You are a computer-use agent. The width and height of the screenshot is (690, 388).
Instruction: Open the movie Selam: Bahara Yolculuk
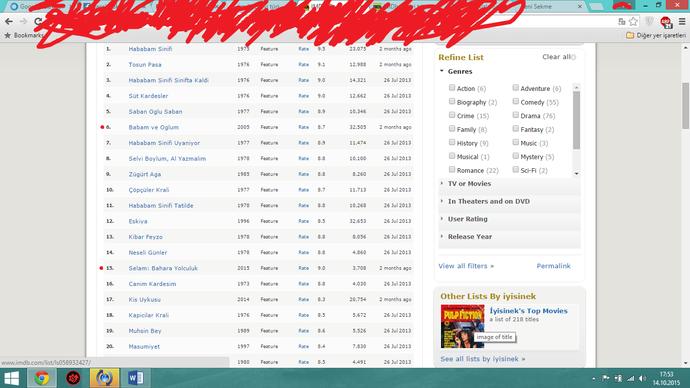163,268
